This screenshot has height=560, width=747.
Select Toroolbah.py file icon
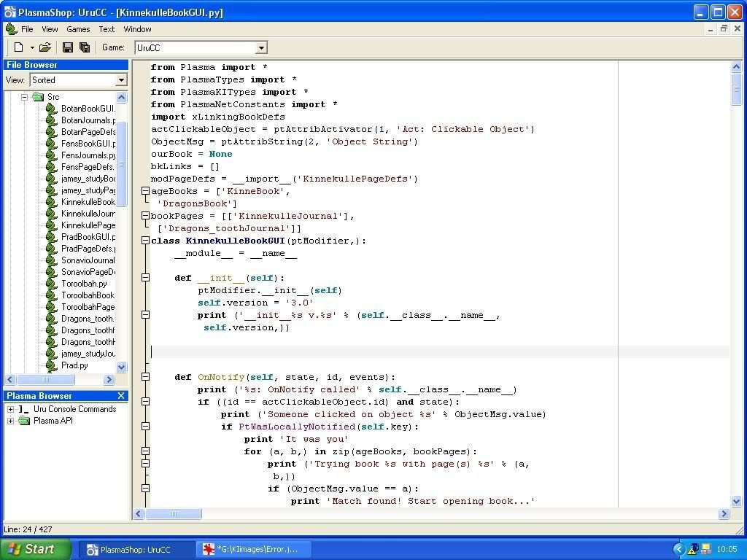click(x=52, y=284)
